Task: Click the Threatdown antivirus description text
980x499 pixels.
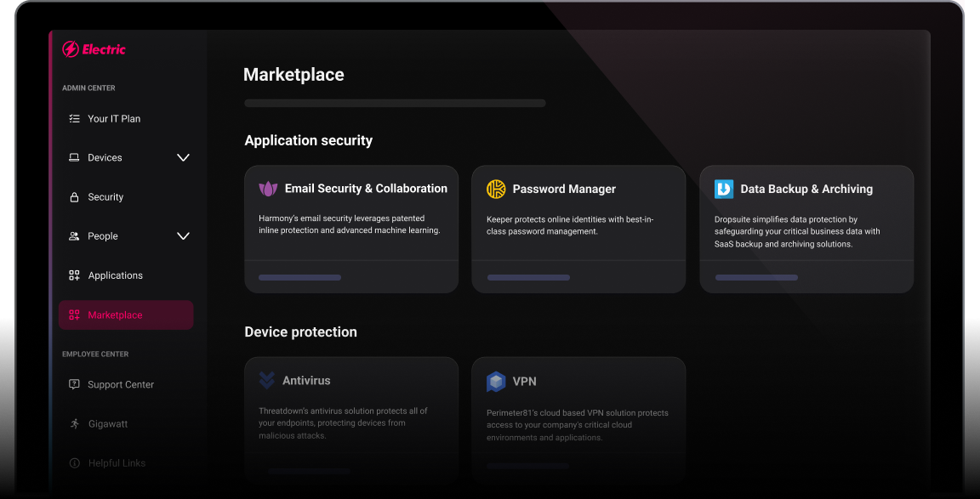Action: pos(343,422)
